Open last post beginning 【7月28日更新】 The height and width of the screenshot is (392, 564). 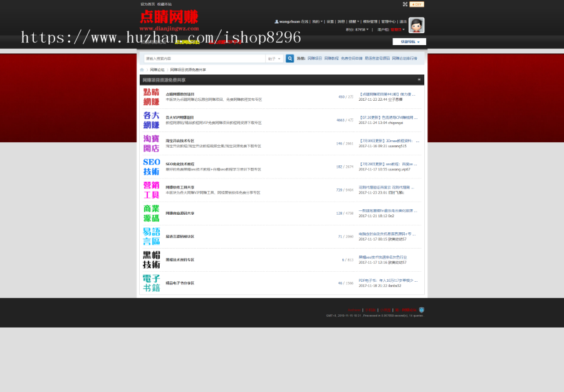[x=388, y=164]
